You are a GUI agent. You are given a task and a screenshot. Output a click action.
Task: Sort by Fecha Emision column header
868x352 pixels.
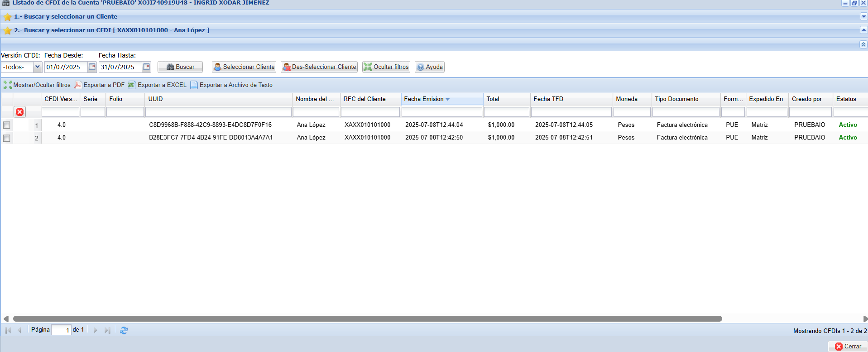click(x=424, y=99)
